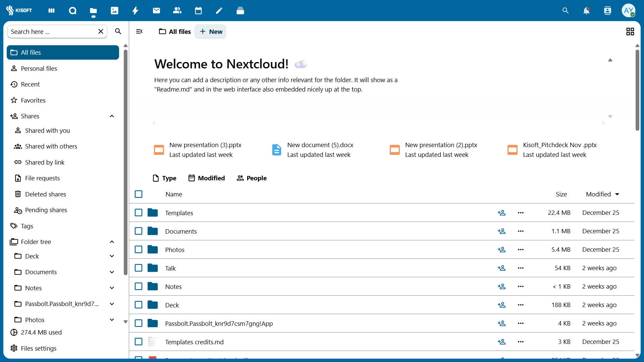Open the Type filter dropdown

point(164,178)
